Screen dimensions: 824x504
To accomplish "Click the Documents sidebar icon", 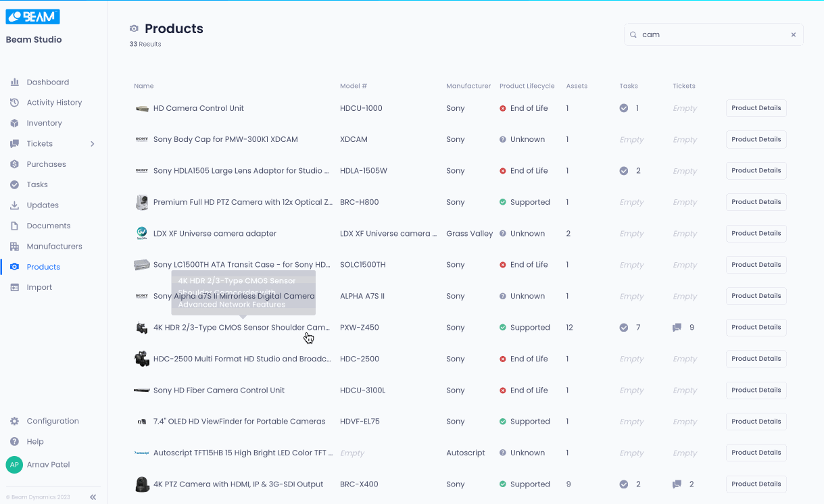I will (x=14, y=226).
